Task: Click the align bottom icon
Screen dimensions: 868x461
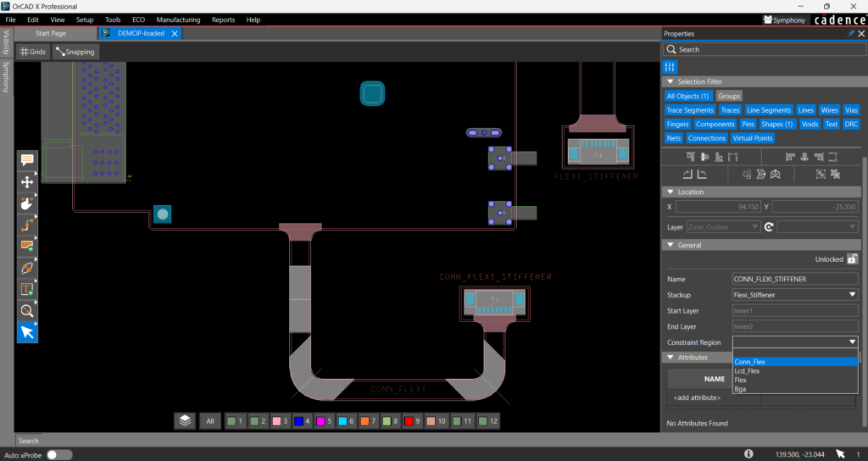Action: coord(719,157)
